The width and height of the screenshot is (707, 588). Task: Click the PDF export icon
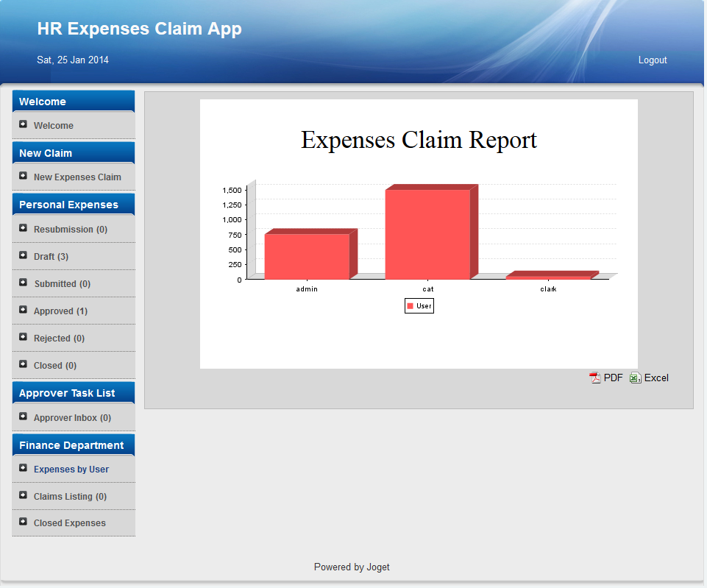[595, 378]
